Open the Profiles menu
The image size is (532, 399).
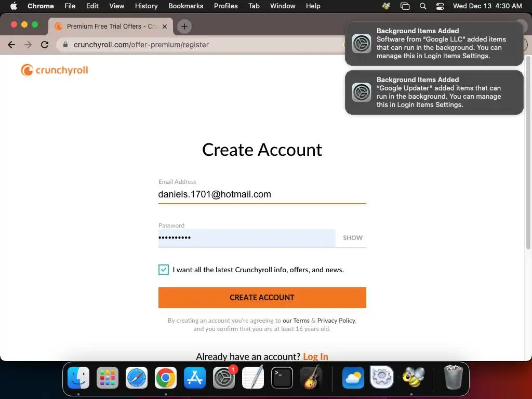pyautogui.click(x=225, y=6)
